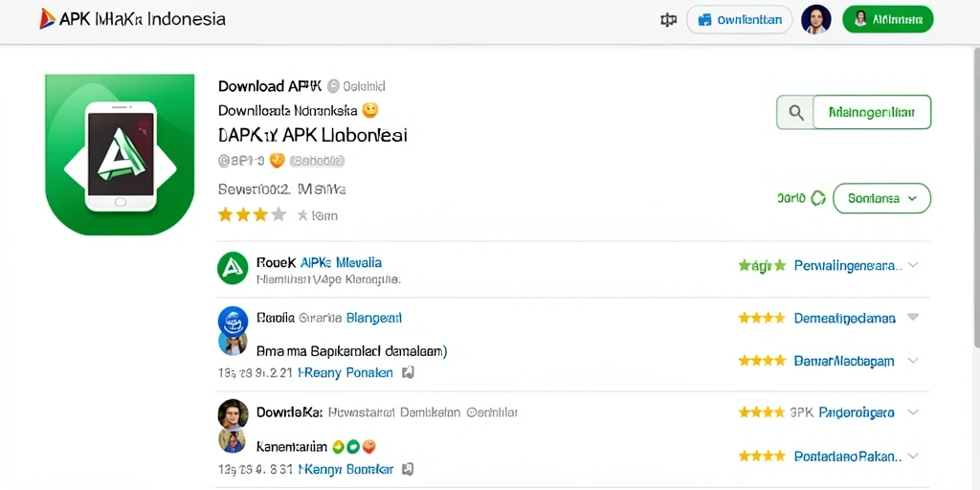
Task: Open the blue 'Kengn Bonakar' link
Action: point(345,469)
